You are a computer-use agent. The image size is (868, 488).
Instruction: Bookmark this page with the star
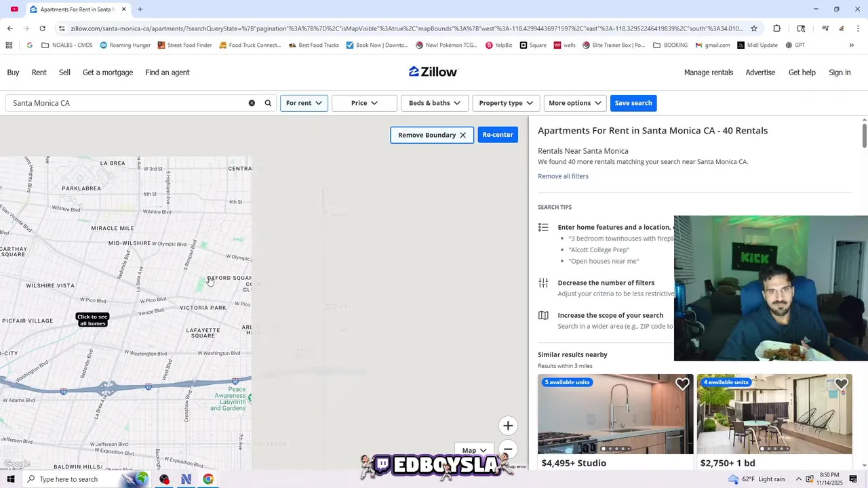click(x=753, y=28)
